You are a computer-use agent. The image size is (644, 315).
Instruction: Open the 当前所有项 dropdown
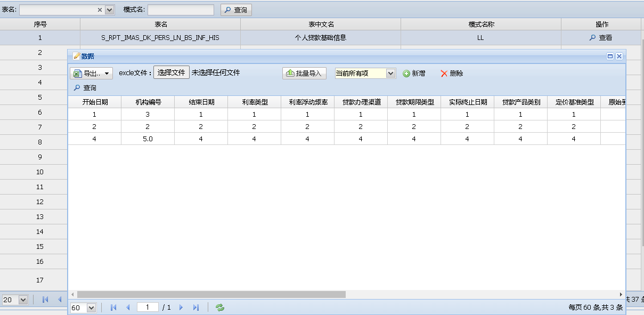click(390, 74)
